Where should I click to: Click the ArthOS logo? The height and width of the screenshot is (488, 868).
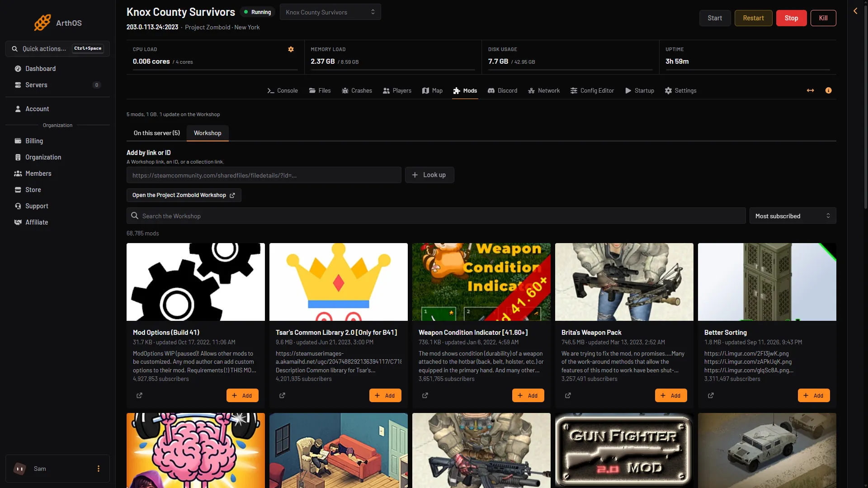(x=58, y=23)
